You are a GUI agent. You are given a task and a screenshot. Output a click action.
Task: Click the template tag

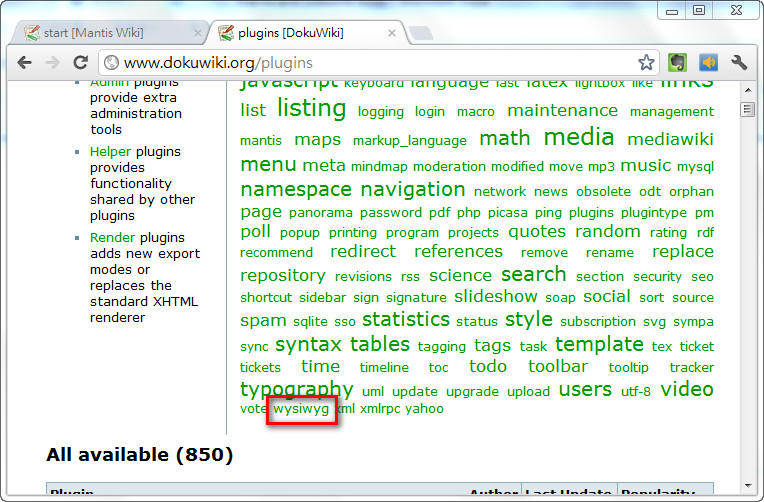599,345
